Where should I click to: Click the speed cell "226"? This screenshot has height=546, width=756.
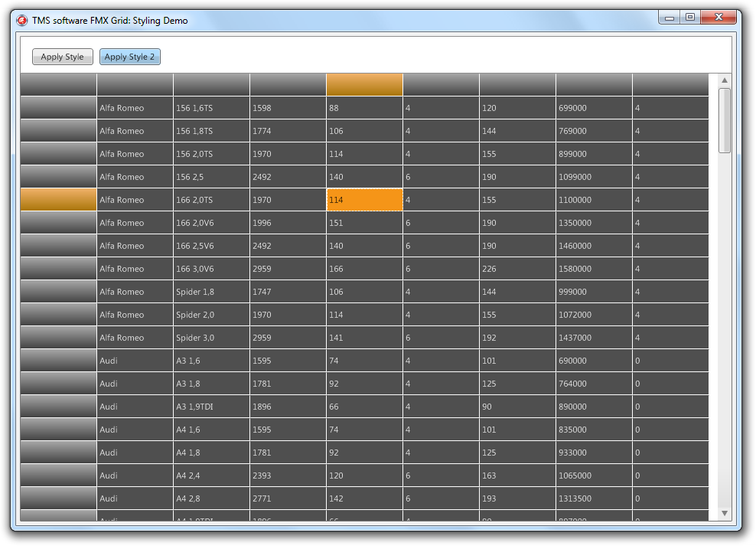coord(517,269)
